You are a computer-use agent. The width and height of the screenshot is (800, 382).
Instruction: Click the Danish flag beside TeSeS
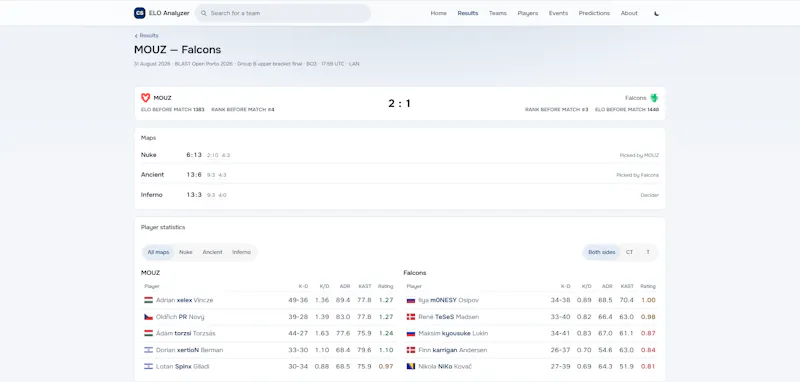click(411, 317)
